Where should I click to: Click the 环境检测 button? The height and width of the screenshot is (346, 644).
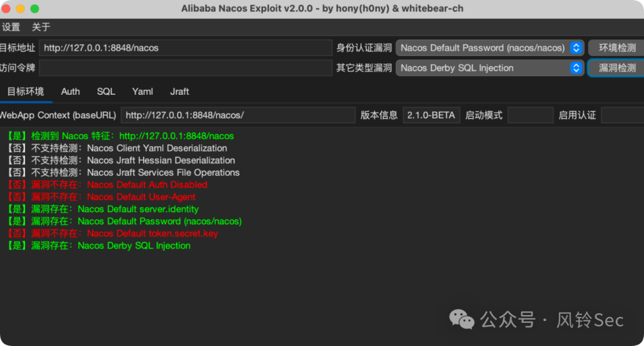click(617, 48)
